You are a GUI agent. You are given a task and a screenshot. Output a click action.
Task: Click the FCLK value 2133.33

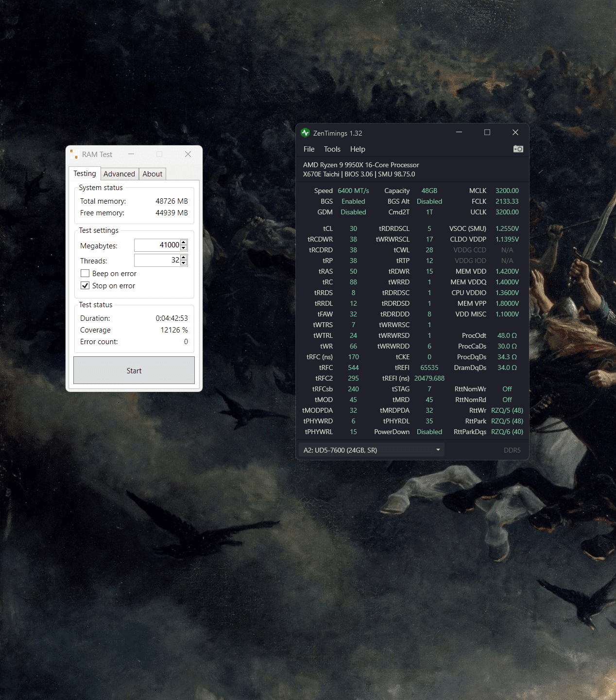507,201
